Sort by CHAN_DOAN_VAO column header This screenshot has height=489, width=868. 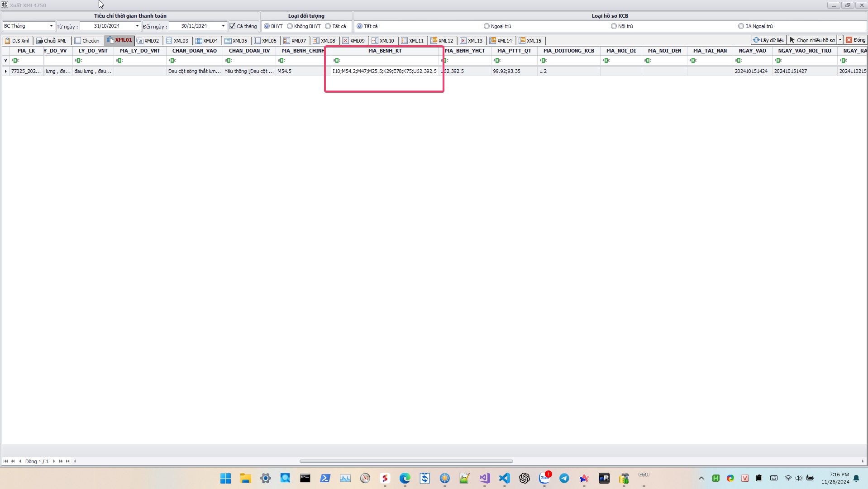pyautogui.click(x=195, y=51)
